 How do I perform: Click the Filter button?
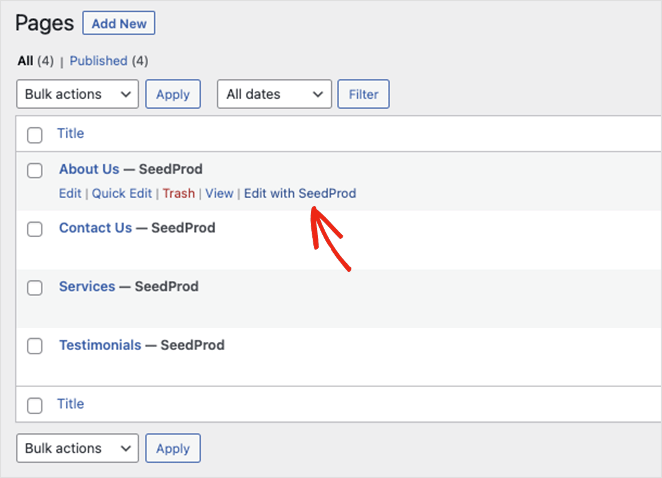[363, 94]
